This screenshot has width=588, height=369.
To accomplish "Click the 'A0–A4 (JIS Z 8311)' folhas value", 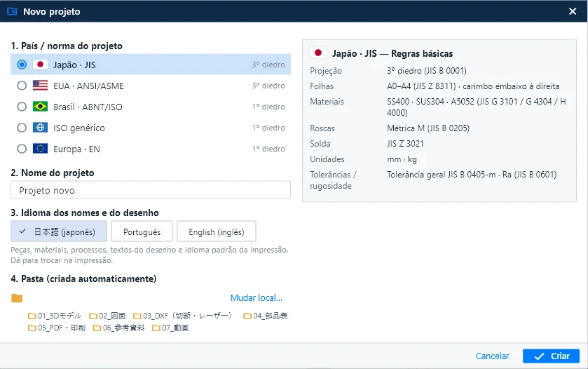I will coord(421,86).
